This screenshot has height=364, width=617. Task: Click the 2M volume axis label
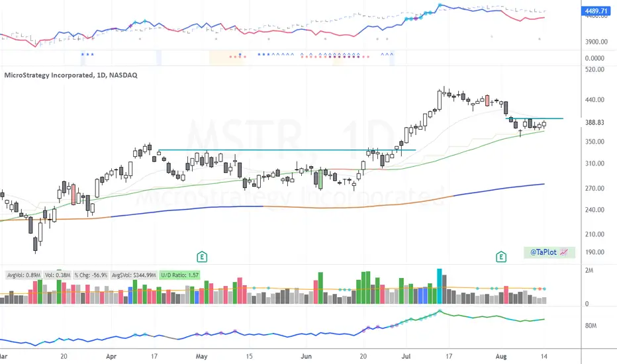click(x=589, y=271)
